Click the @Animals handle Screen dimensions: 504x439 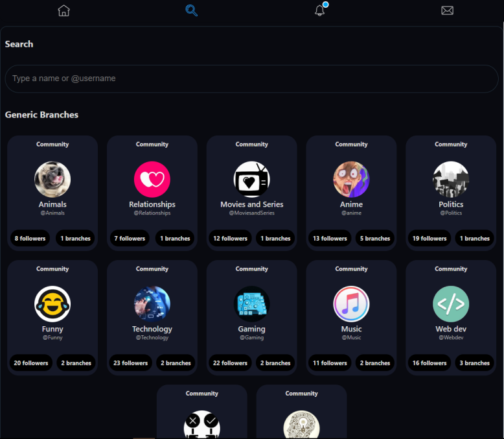pos(52,213)
